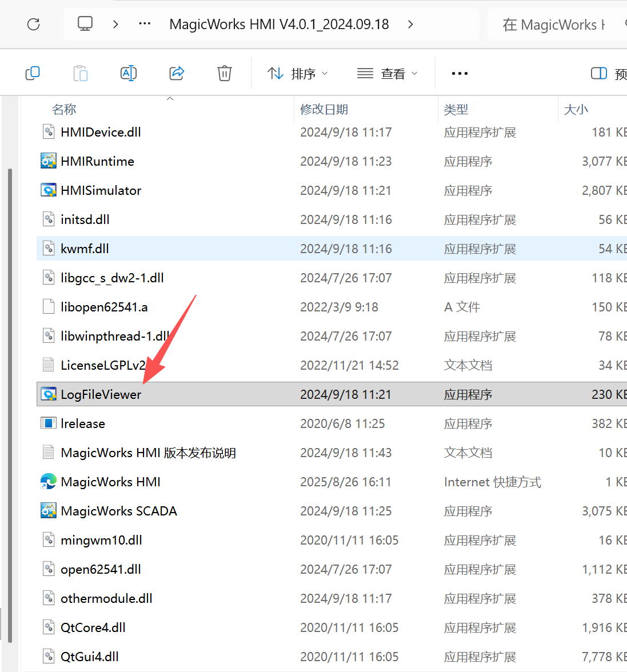Click the copy toolbar icon
The width and height of the screenshot is (627, 672).
pos(33,73)
